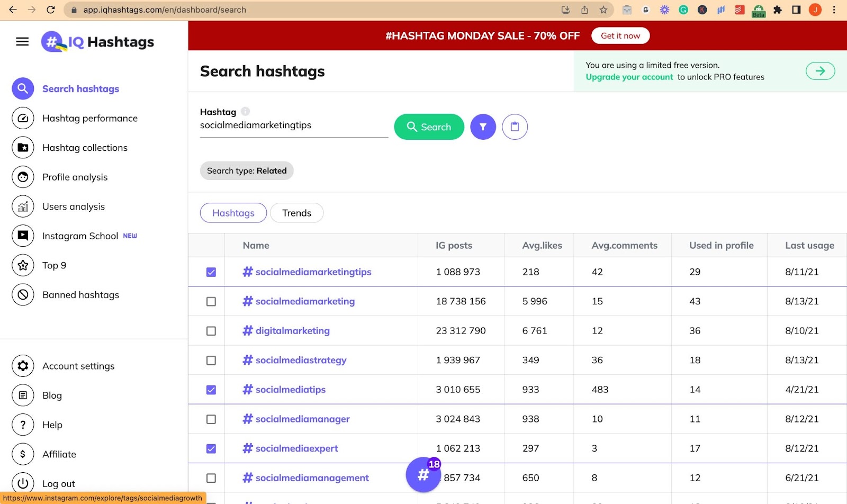Sort by IG posts column header
The height and width of the screenshot is (504, 847).
[x=454, y=245]
